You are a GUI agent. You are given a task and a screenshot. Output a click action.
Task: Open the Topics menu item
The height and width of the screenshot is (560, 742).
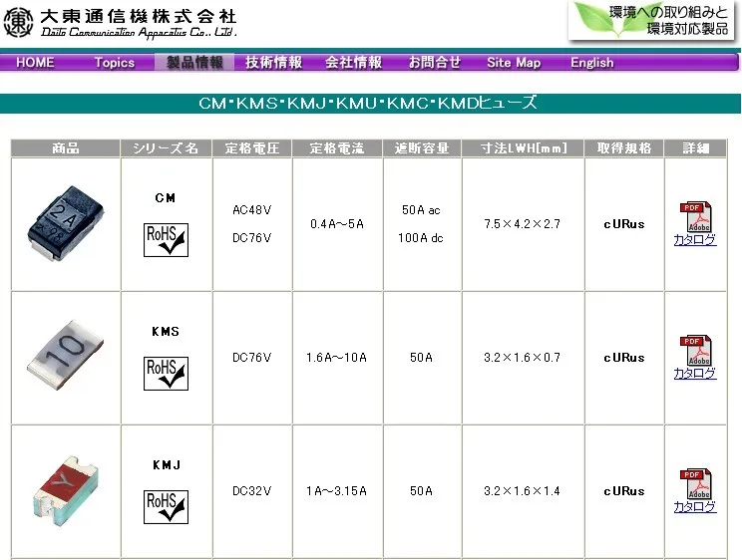(x=114, y=63)
